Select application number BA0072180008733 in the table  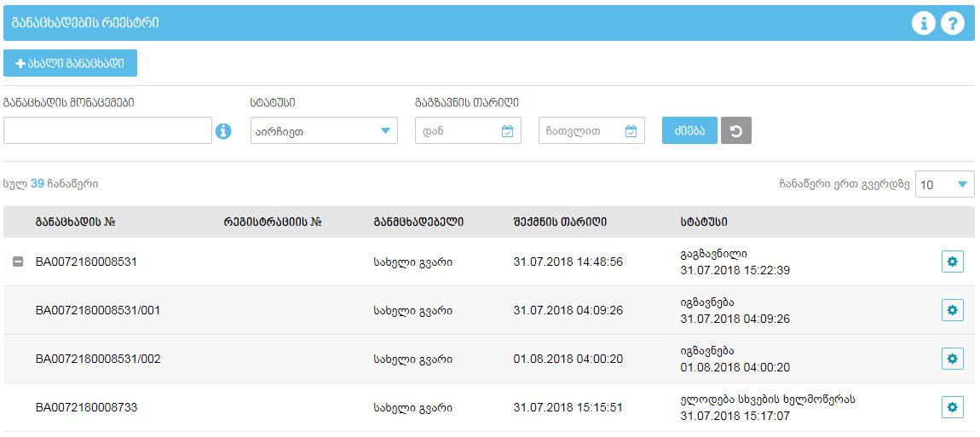pos(86,408)
